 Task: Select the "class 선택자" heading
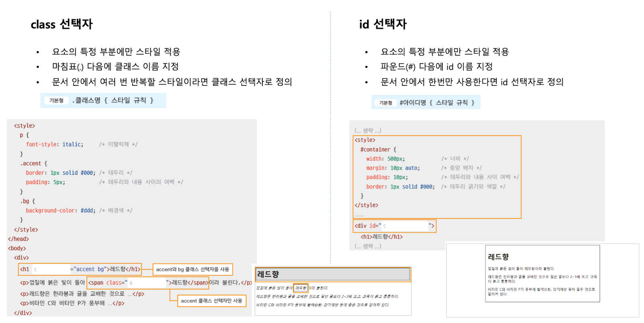point(62,24)
